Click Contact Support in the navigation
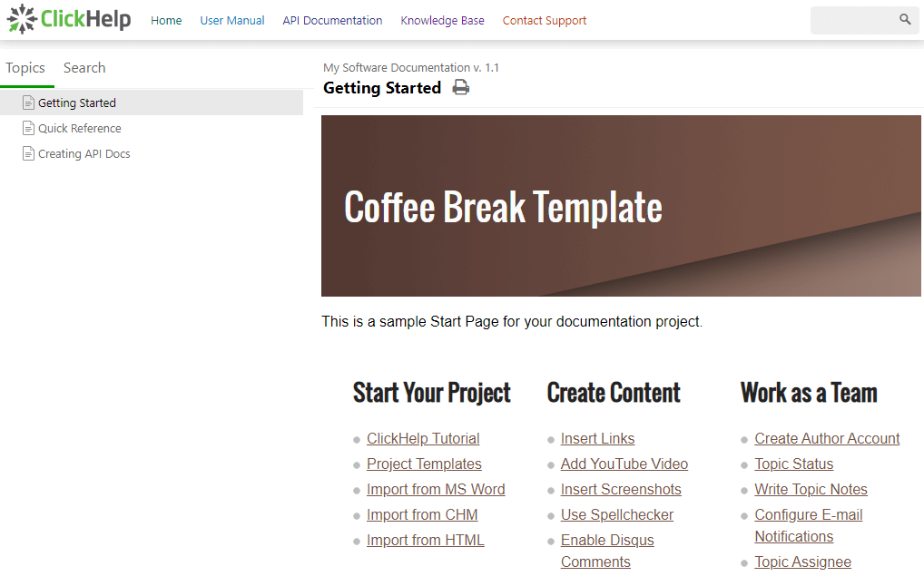 tap(544, 20)
